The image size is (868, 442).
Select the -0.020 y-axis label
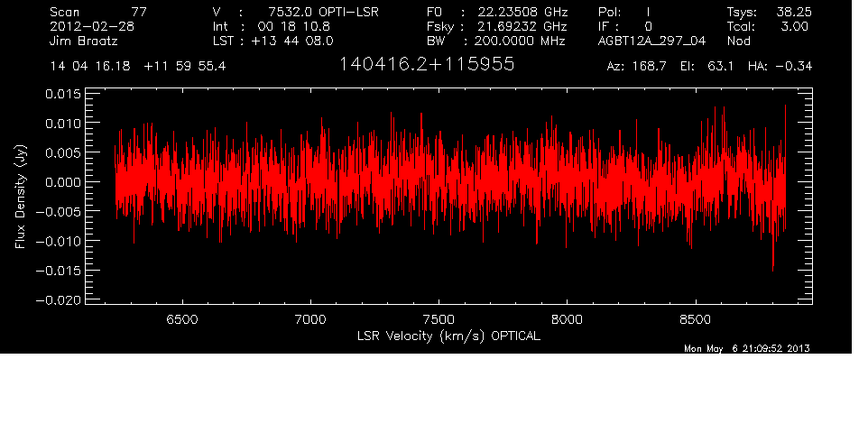click(x=58, y=299)
